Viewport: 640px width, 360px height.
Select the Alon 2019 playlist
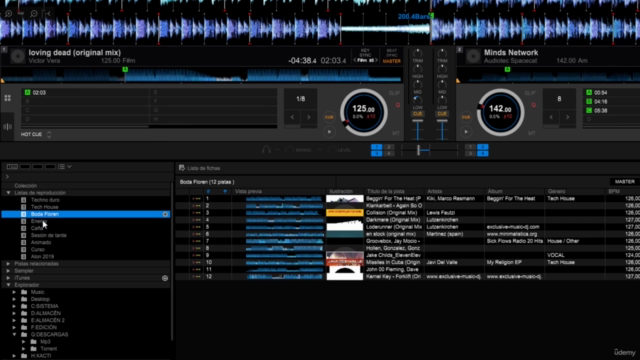point(42,257)
